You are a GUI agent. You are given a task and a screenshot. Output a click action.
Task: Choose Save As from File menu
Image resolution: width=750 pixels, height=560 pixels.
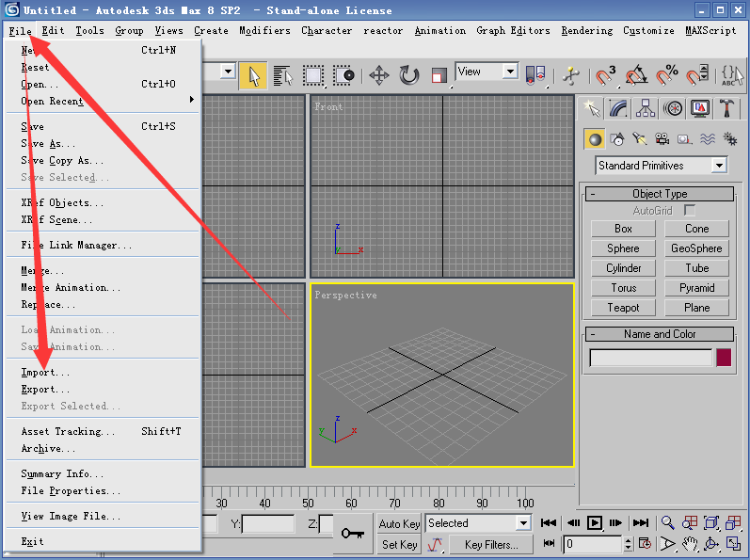[x=103, y=143]
